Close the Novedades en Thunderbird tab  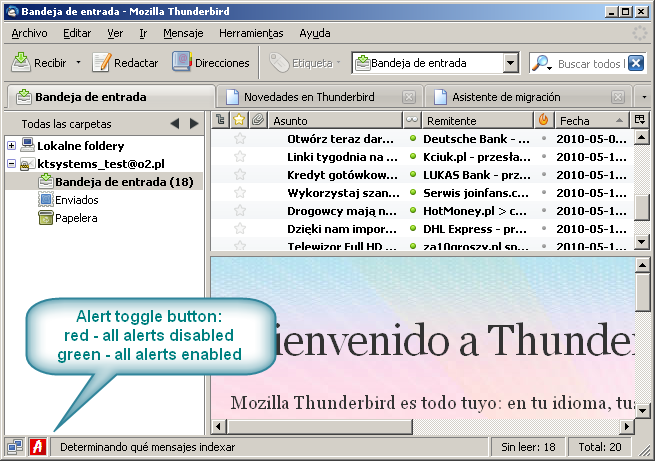point(409,97)
